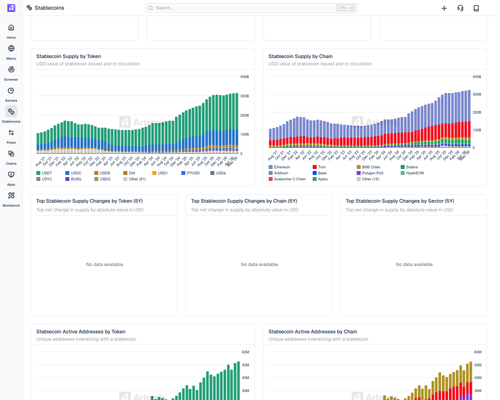Click the docs book icon in header
The image size is (500, 400).
point(476,8)
